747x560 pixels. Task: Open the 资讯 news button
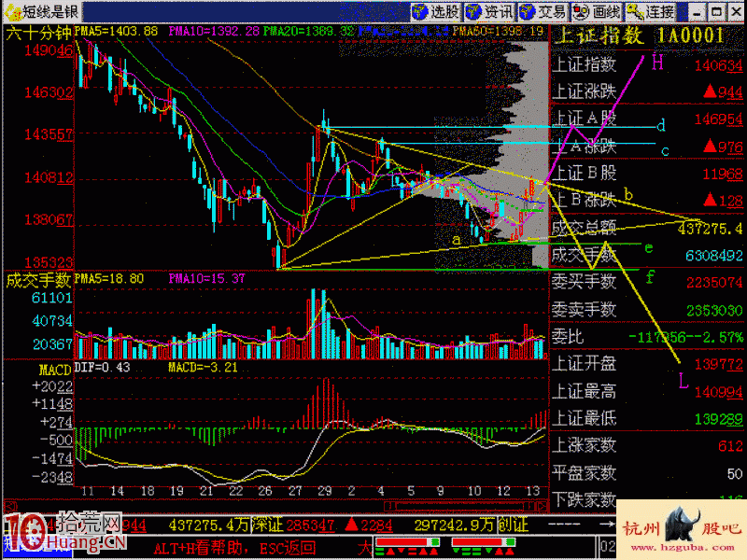[x=490, y=11]
